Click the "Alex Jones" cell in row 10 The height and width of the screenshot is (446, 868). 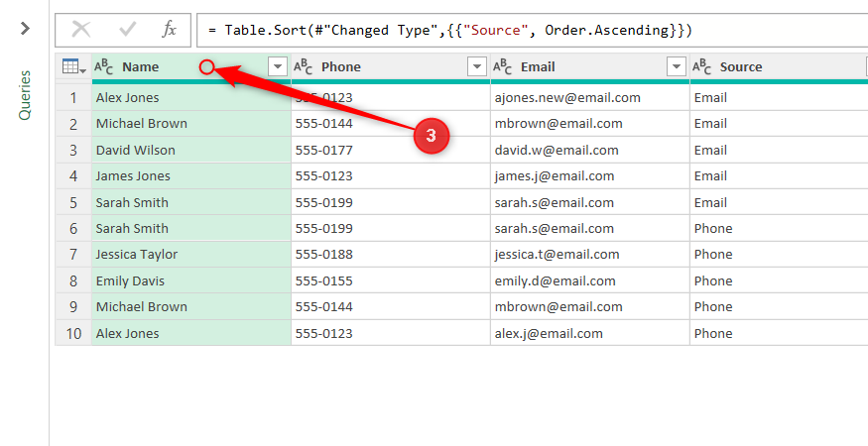(191, 334)
